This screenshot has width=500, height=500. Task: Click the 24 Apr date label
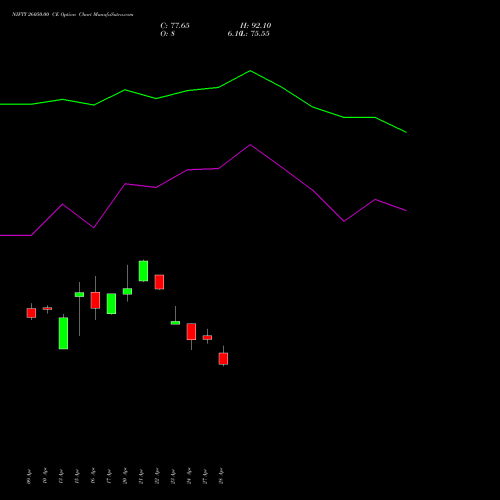[x=189, y=476]
